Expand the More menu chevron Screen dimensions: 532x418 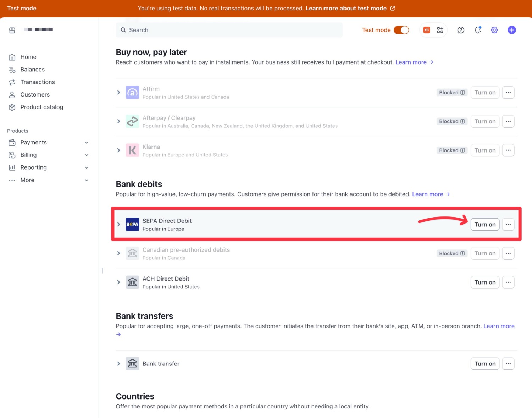(x=87, y=180)
